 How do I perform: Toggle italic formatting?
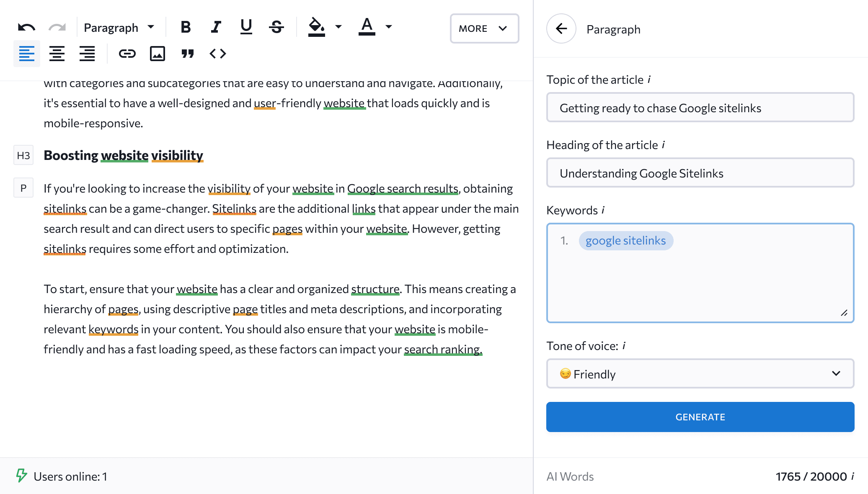(216, 26)
